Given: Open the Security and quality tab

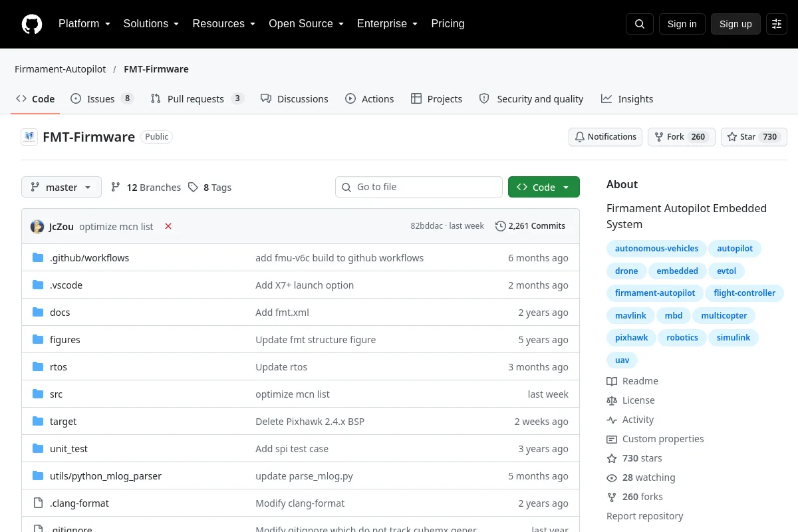Looking at the screenshot, I should pos(531,98).
